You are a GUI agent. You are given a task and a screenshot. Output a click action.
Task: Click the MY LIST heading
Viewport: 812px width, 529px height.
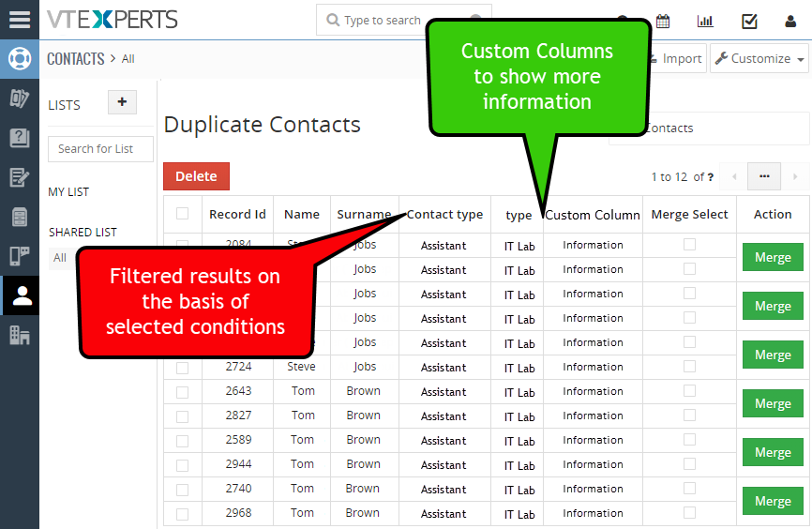tap(68, 192)
